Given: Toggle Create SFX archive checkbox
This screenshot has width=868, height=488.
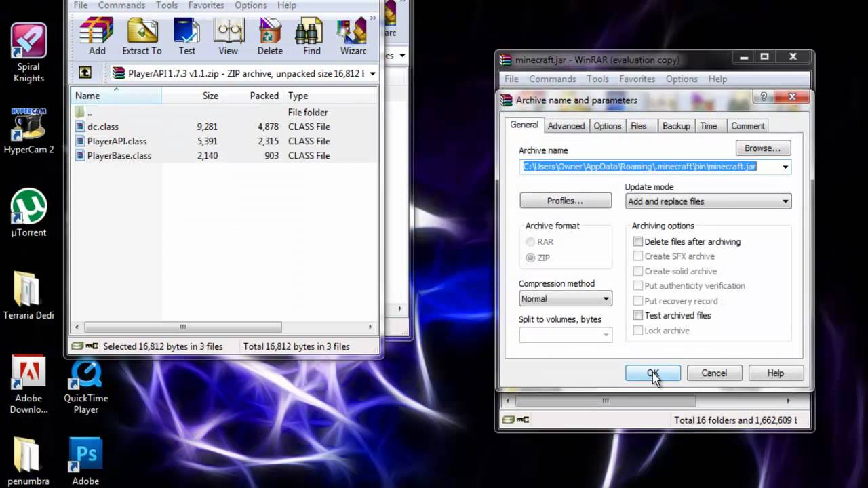Looking at the screenshot, I should [x=637, y=256].
